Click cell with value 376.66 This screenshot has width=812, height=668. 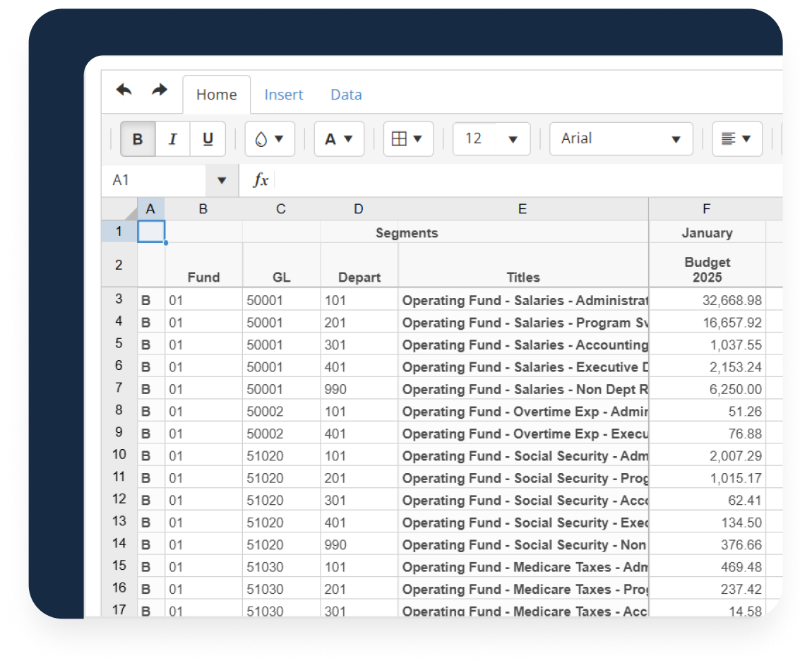[x=707, y=544]
